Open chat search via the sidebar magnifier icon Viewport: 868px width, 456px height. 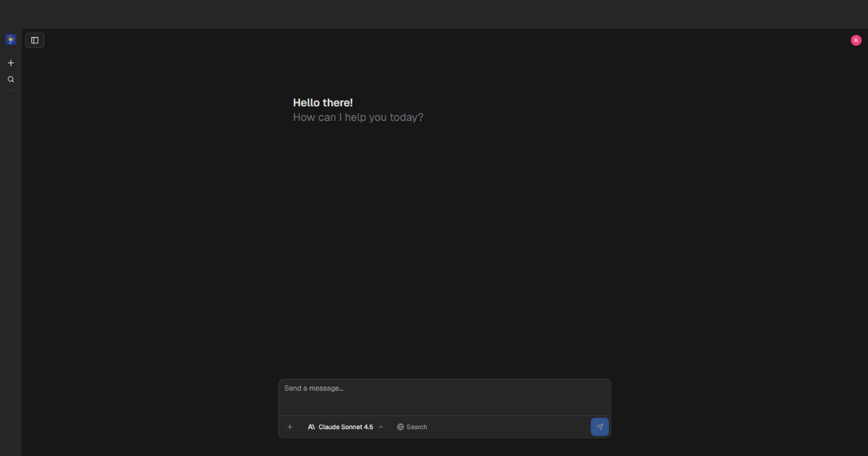click(11, 80)
